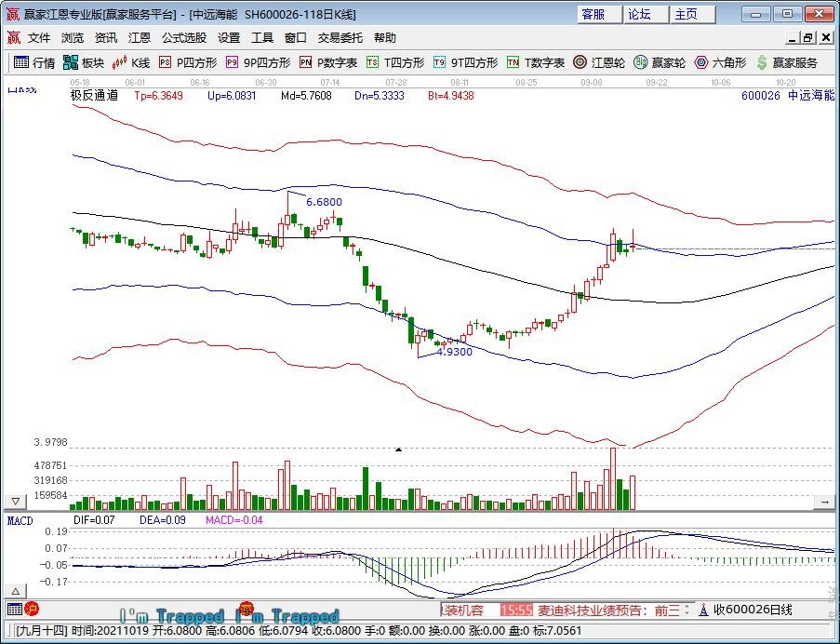
Task: Click the 15:55 news timestamp
Action: (516, 610)
